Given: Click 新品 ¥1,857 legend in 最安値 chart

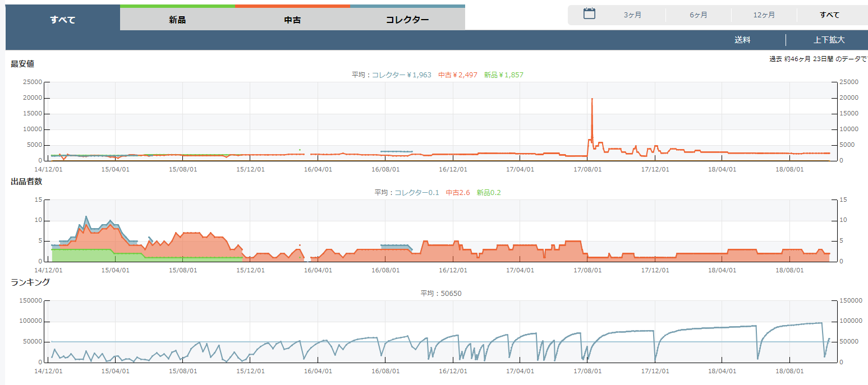Looking at the screenshot, I should point(503,75).
